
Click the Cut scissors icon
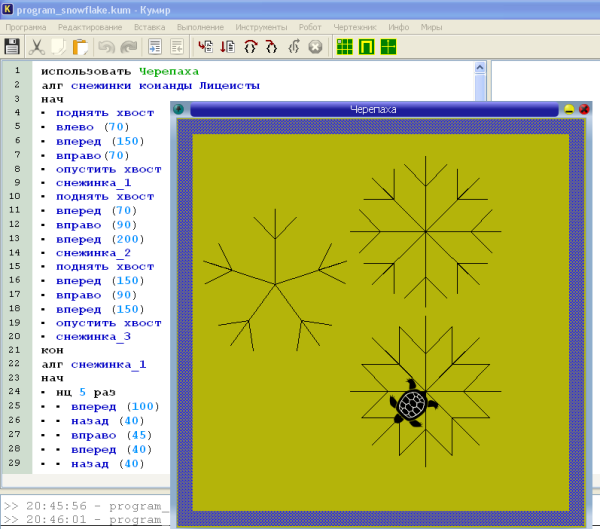tap(37, 46)
